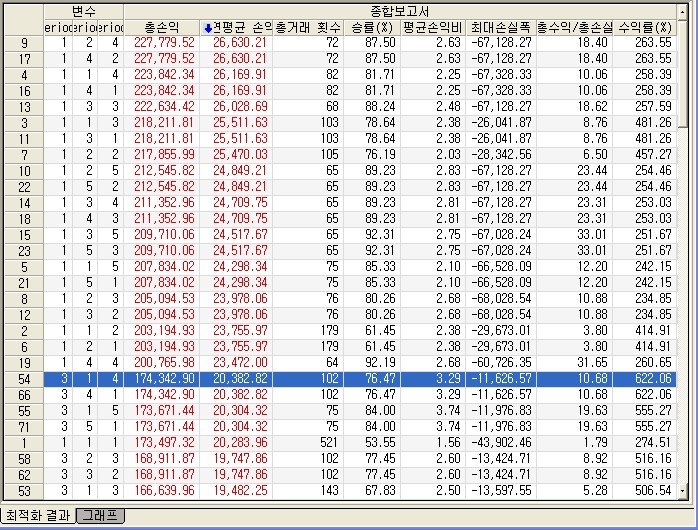698x530 pixels.
Task: Click the 평균손익비 column header
Action: pos(433,27)
